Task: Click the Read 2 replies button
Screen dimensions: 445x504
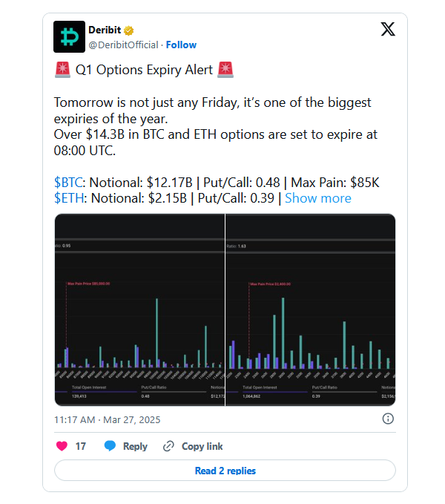Action: [225, 471]
